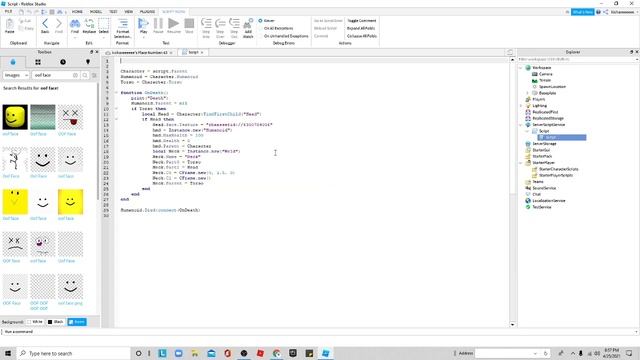Image resolution: width=640 pixels, height=360 pixels.
Task: Select ReplicatedStorage in Explorer
Action: click(548, 118)
